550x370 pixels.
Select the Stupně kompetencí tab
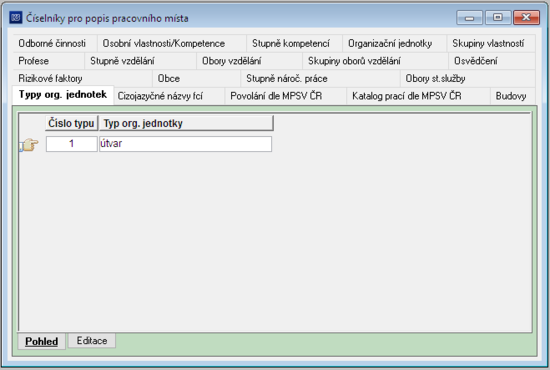(x=291, y=43)
